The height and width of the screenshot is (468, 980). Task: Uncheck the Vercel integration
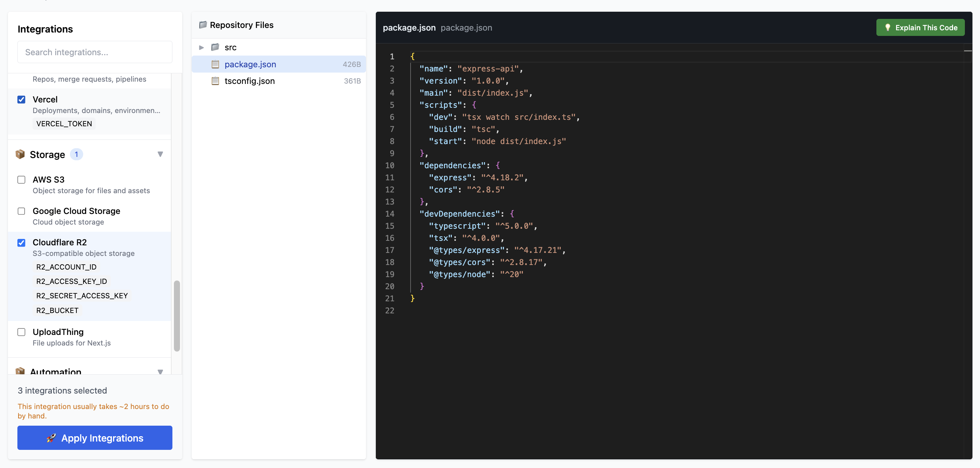coord(21,99)
